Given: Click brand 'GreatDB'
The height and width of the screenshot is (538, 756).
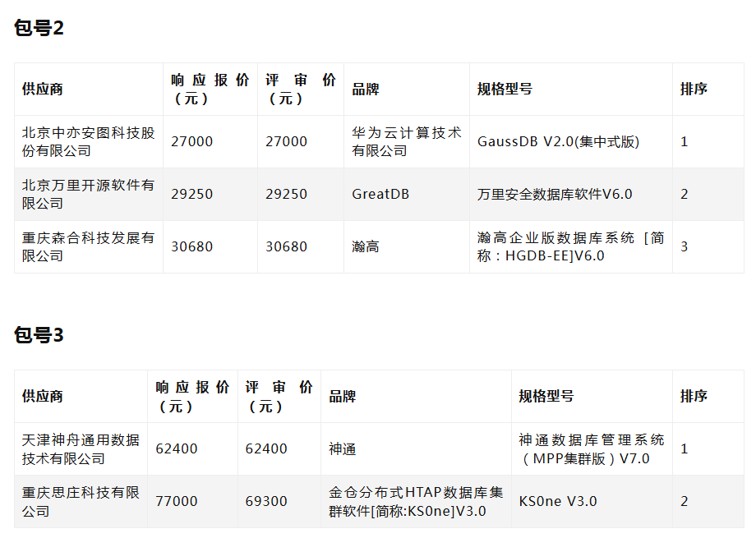Looking at the screenshot, I should 380,195.
